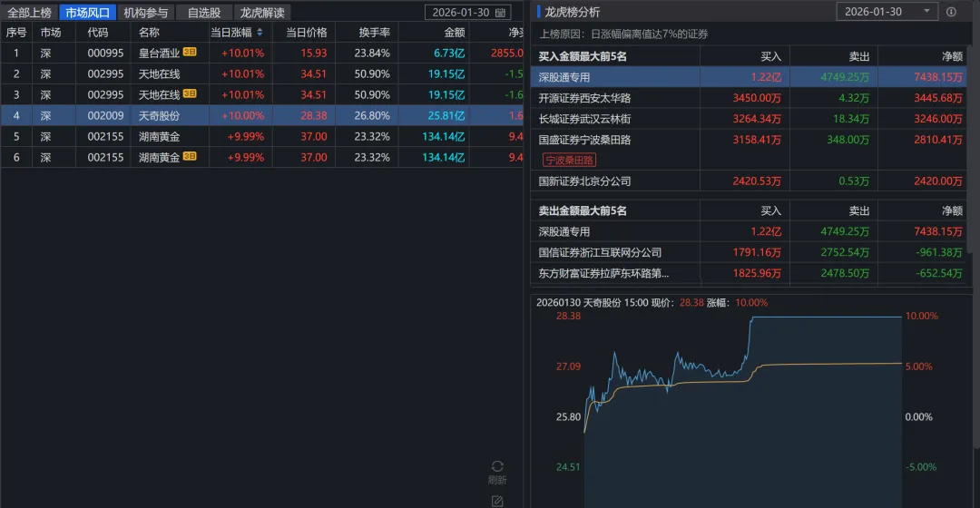This screenshot has width=980, height=508.
Task: Expand the 龙虎榜分析 date dropdown arrow
Action: click(x=926, y=12)
